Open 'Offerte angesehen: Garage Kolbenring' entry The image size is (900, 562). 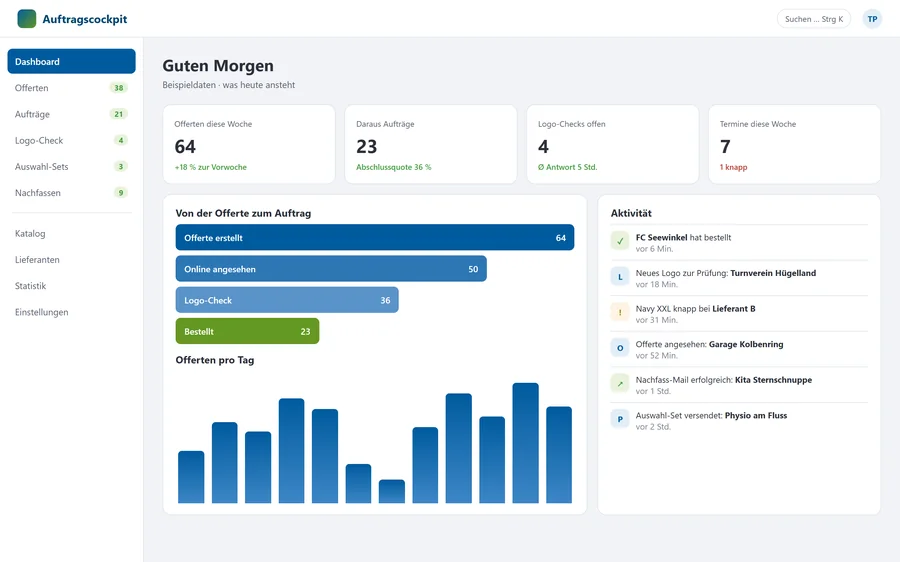coord(739,349)
